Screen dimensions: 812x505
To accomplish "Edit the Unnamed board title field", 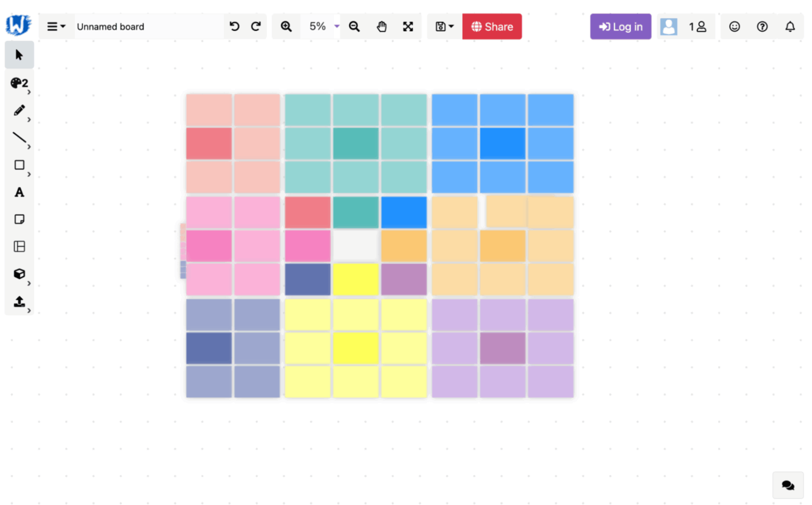I will click(x=148, y=27).
